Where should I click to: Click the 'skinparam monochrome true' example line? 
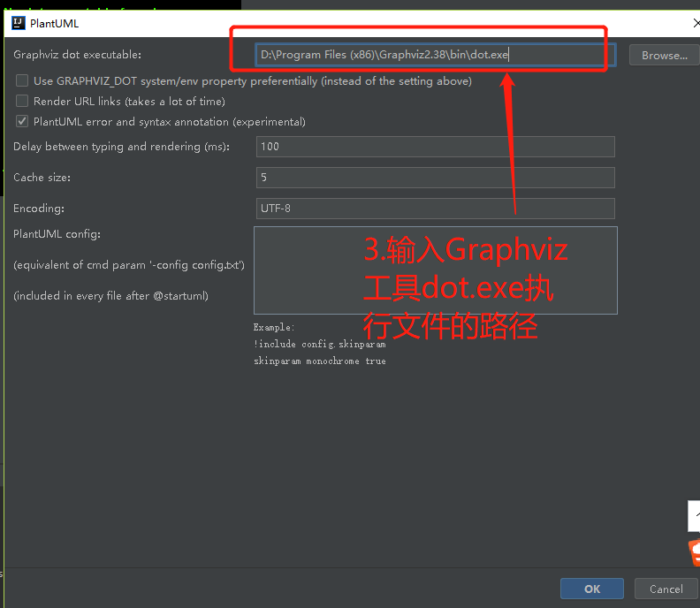[320, 361]
